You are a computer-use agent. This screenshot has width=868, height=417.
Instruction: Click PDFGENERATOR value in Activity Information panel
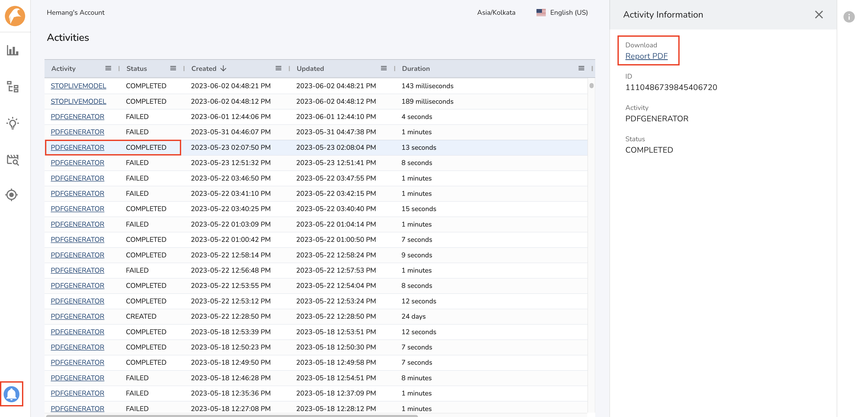coord(657,118)
